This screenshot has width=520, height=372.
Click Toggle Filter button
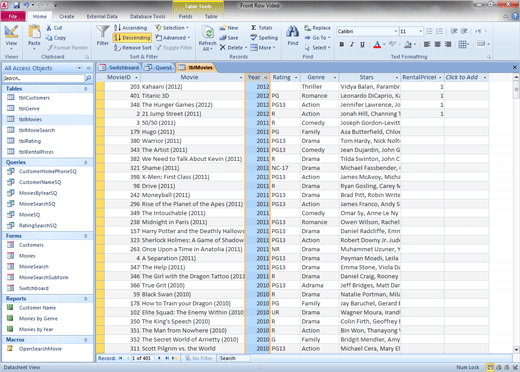(x=174, y=48)
